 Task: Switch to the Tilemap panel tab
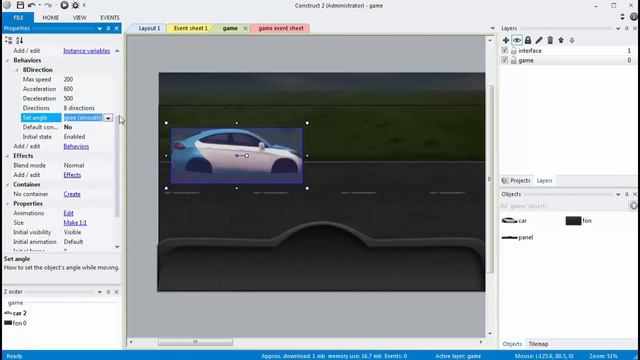538,344
